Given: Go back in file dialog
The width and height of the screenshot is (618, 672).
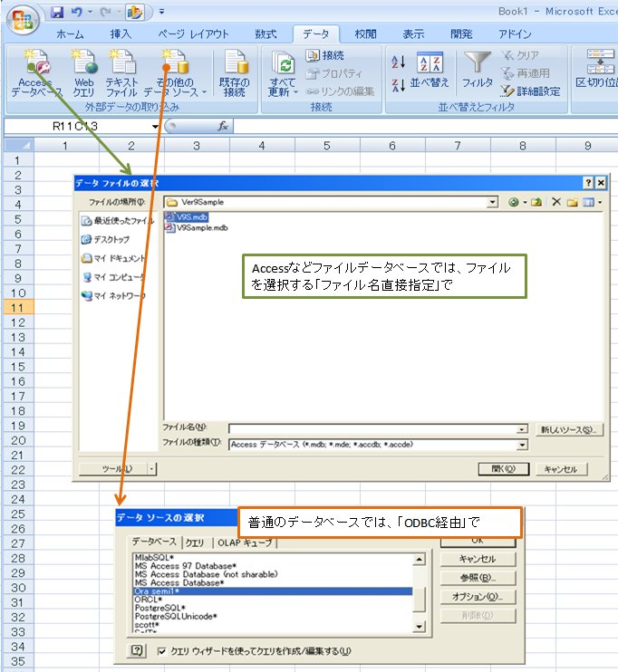Looking at the screenshot, I should tap(514, 202).
